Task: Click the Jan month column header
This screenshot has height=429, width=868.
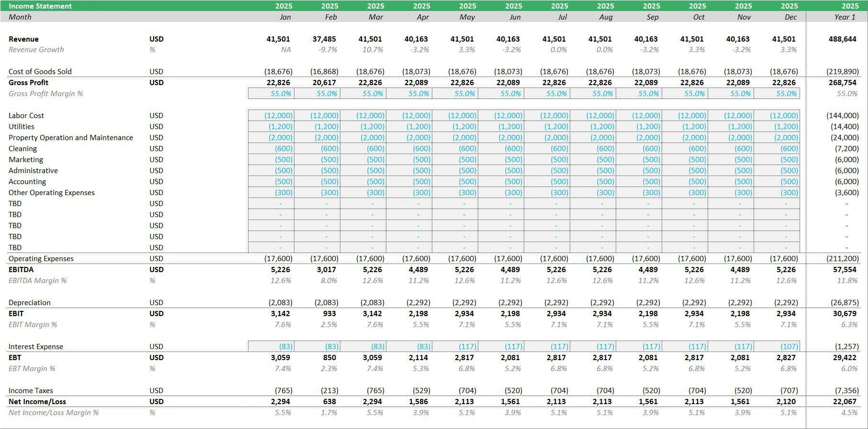Action: 285,17
